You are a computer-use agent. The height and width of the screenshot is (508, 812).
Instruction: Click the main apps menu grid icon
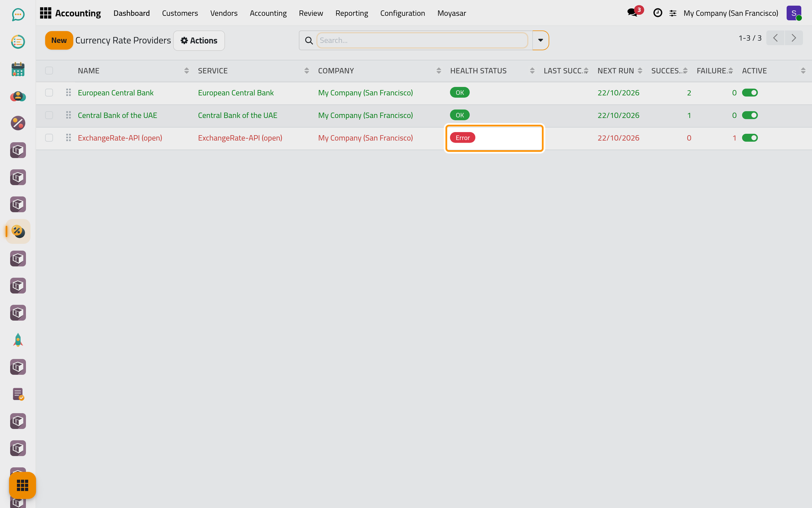click(45, 13)
